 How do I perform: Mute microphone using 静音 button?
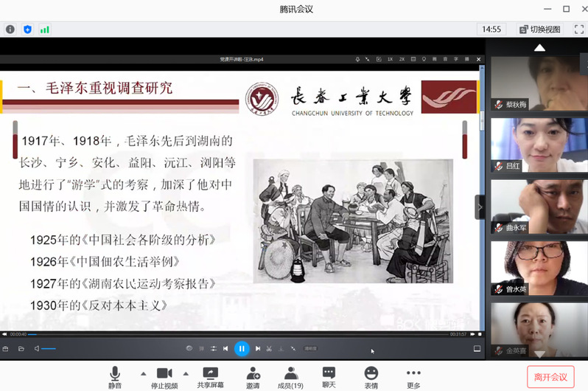[x=115, y=376]
